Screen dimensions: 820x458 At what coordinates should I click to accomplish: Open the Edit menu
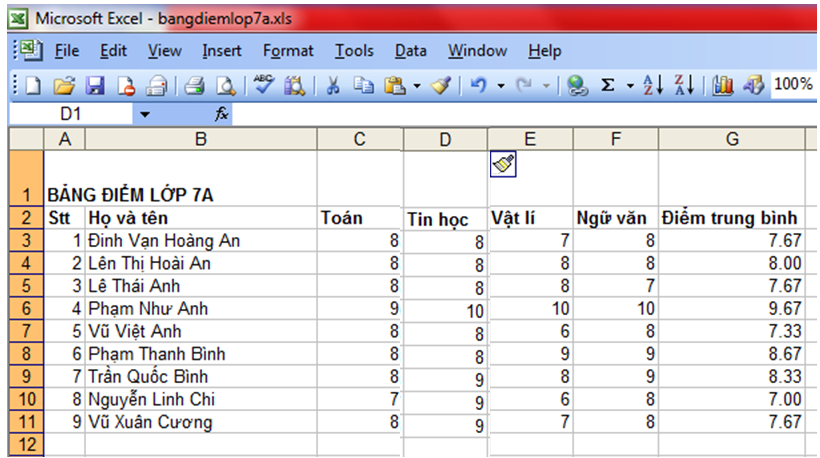pos(113,51)
